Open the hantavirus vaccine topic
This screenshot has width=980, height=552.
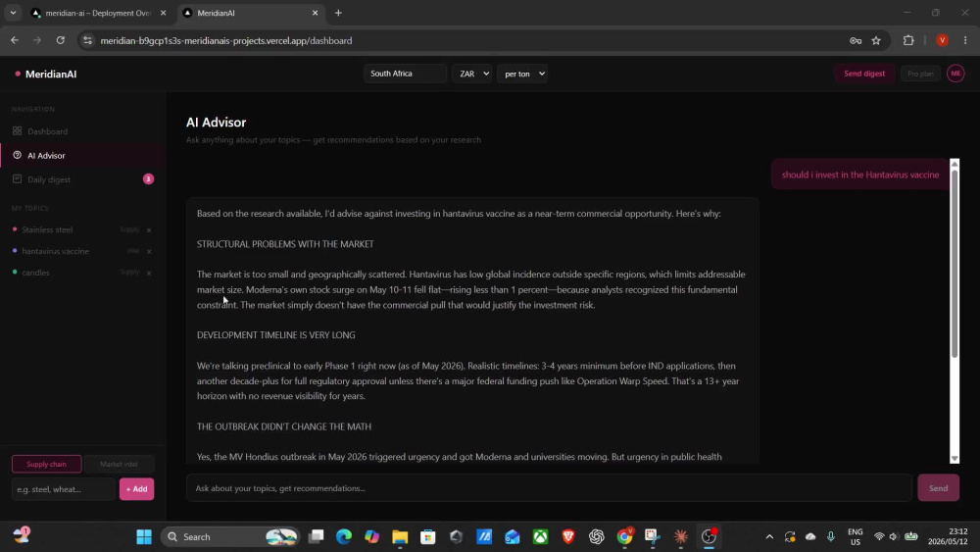(x=55, y=251)
